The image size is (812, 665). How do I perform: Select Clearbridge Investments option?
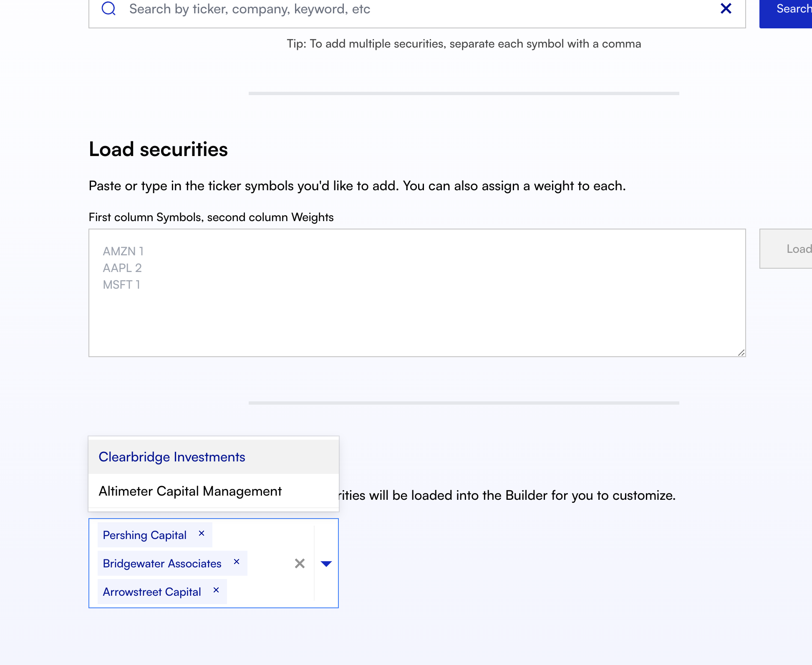[x=172, y=457]
